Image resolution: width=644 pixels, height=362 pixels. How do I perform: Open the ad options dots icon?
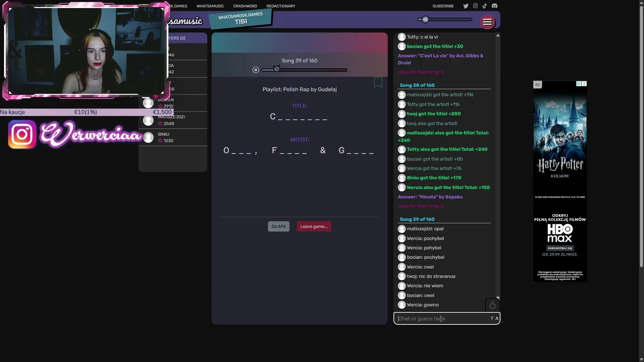584,84
